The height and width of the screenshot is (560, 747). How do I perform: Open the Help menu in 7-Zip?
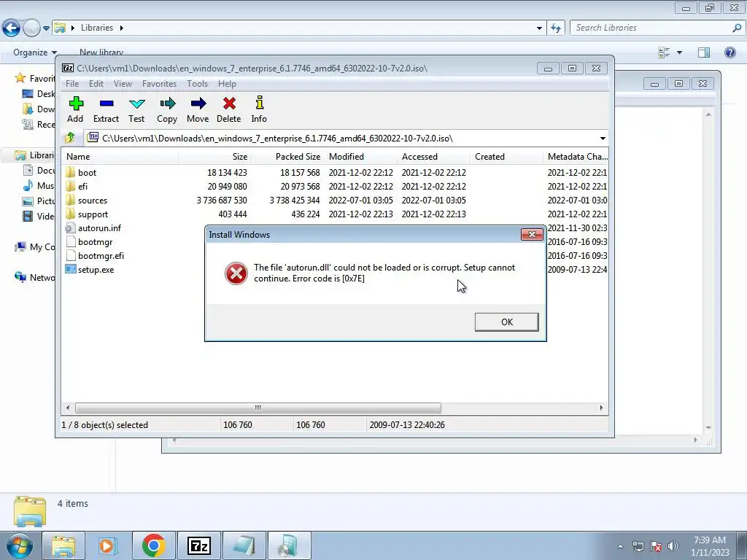click(x=227, y=84)
